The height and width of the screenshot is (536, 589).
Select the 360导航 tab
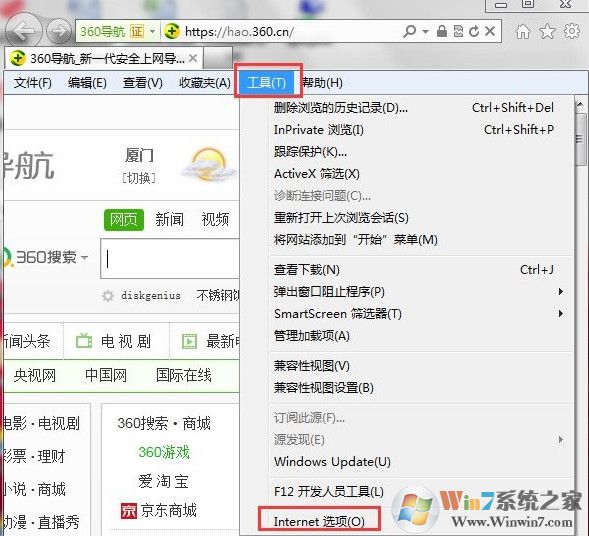pos(104,58)
